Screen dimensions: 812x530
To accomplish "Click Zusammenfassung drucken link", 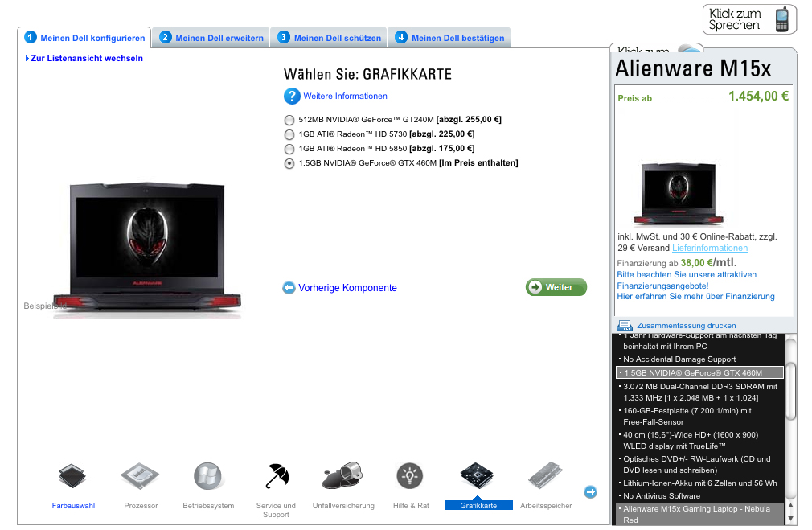I will (686, 326).
